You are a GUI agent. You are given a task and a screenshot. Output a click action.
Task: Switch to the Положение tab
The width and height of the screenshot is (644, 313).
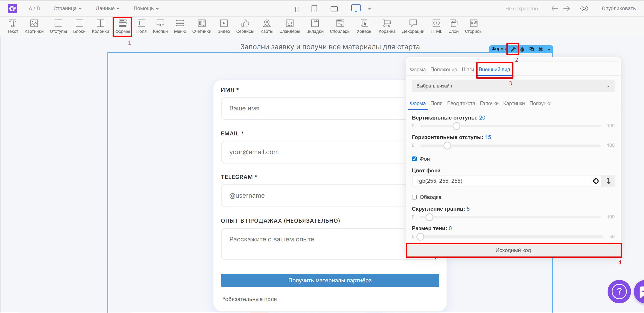(x=443, y=70)
